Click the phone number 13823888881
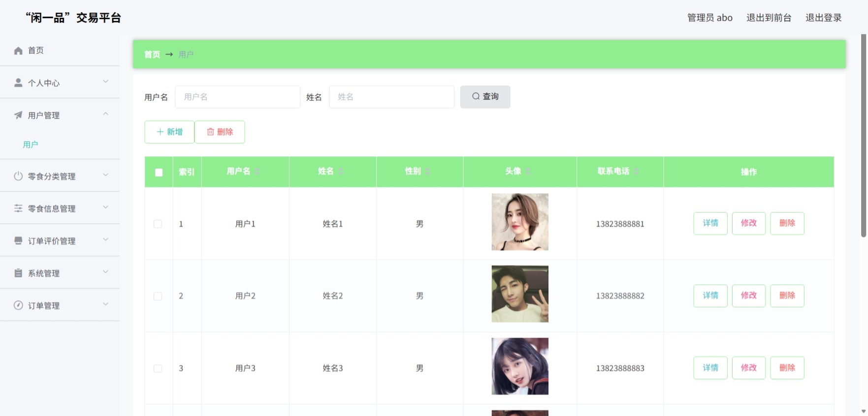This screenshot has width=868, height=416. pos(620,224)
